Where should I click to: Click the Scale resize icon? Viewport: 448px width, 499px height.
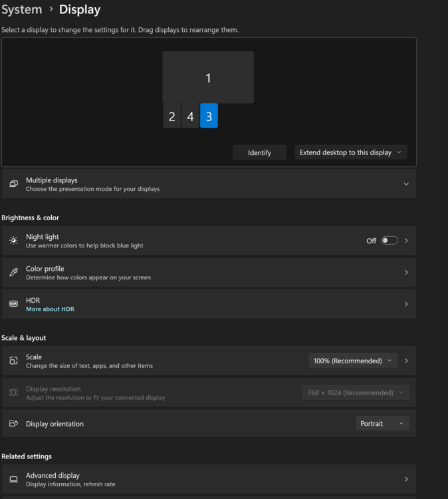pyautogui.click(x=13, y=361)
